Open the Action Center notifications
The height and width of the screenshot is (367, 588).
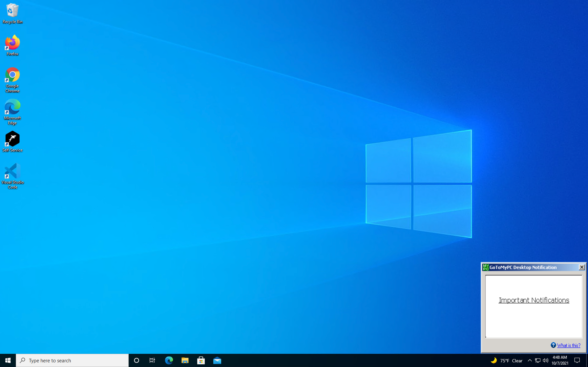tap(577, 360)
